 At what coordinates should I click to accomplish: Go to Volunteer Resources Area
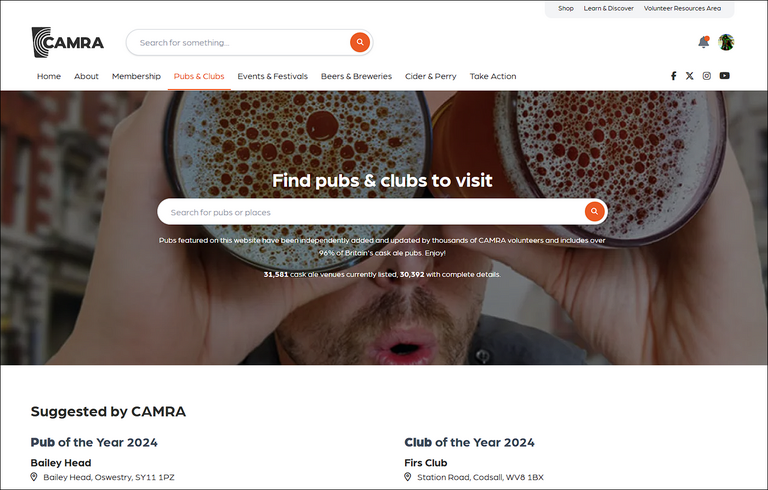pos(682,8)
